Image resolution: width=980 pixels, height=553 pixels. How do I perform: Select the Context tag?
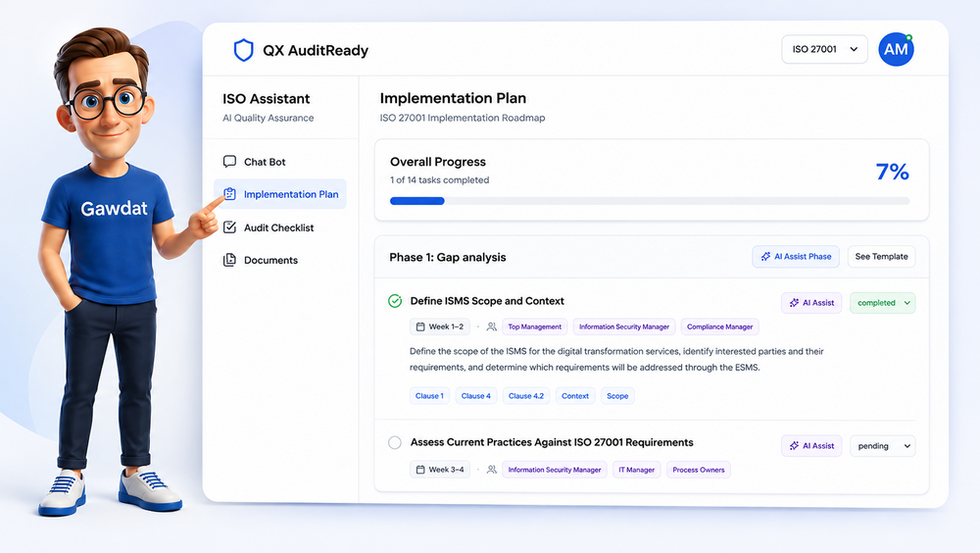coord(575,396)
